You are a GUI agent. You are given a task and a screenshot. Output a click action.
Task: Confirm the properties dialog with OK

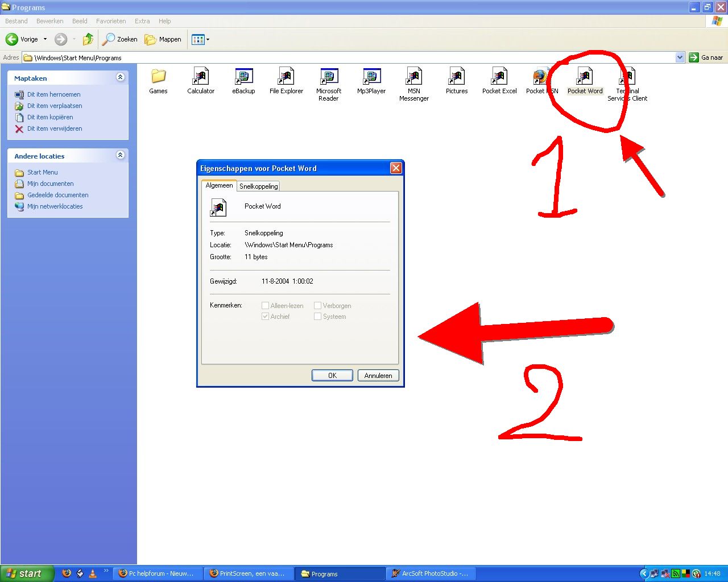(x=332, y=376)
